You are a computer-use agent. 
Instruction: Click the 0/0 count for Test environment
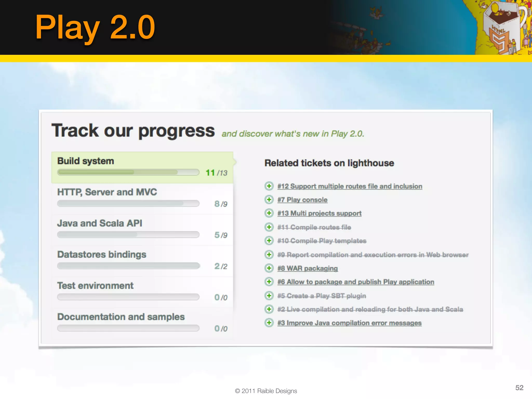(221, 297)
